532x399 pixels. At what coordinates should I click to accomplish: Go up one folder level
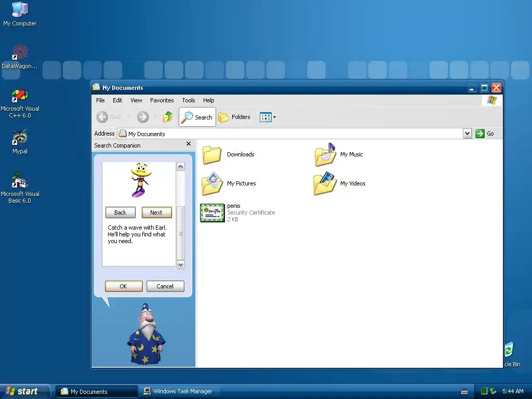pyautogui.click(x=168, y=117)
